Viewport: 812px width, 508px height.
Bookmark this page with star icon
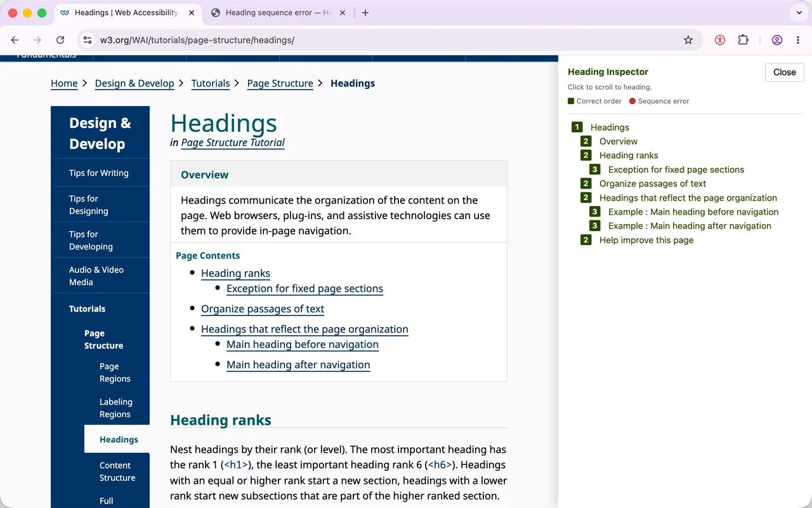point(688,40)
